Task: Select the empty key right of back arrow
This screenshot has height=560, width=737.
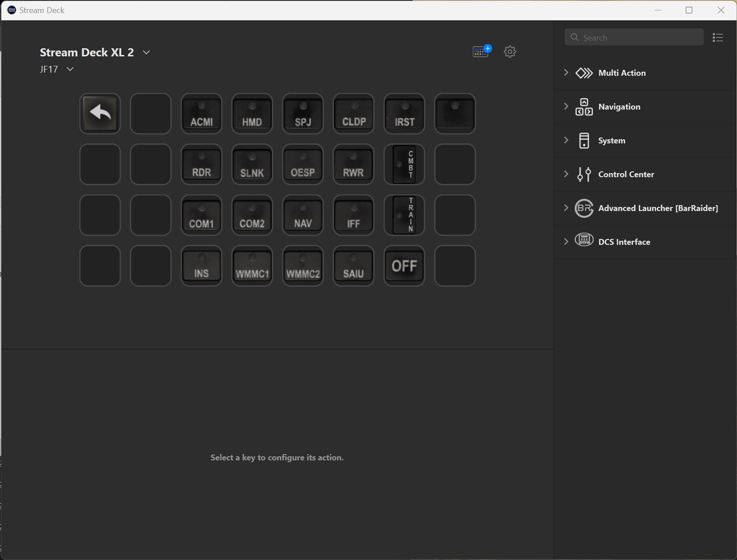Action: (151, 114)
